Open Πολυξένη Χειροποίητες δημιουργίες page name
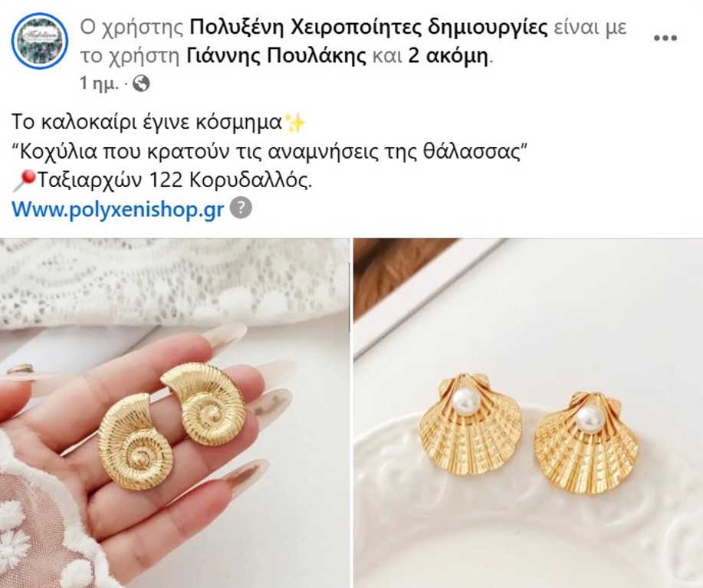703x588 pixels. click(369, 28)
